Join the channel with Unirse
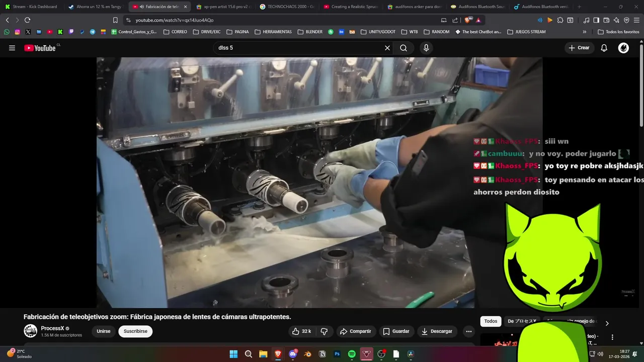The height and width of the screenshot is (362, 644). click(104, 331)
